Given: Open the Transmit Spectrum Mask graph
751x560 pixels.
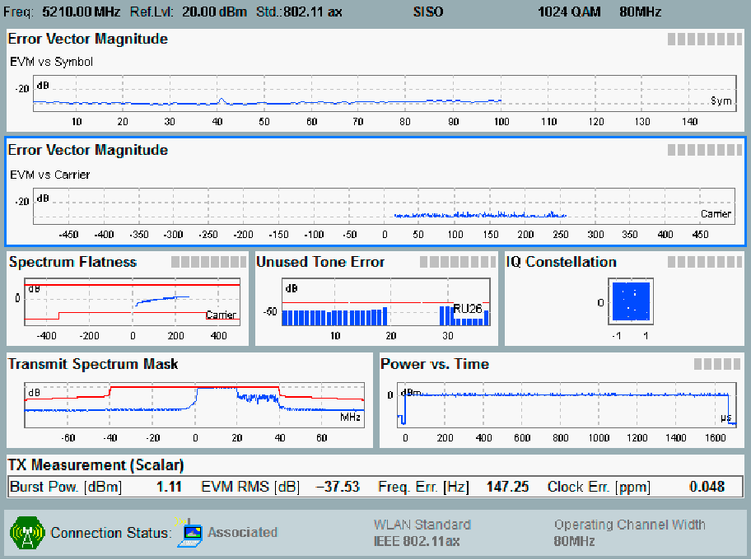Looking at the screenshot, I should coord(194,405).
